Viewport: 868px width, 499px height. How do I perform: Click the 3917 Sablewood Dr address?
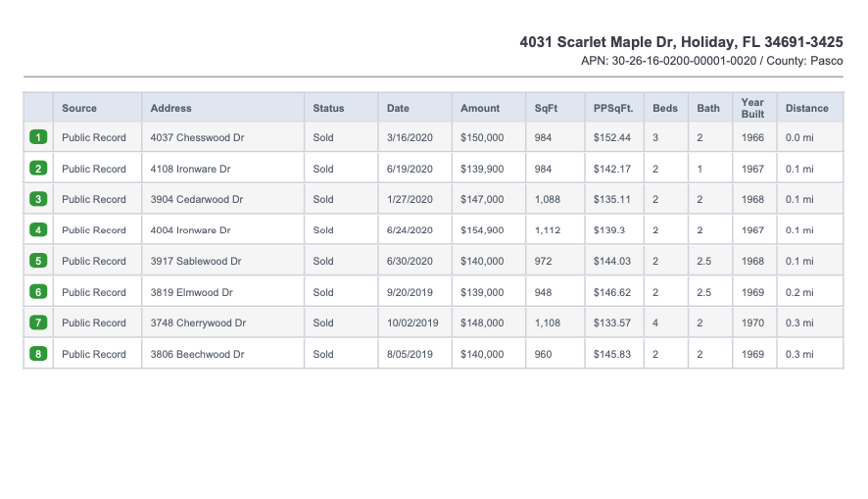pos(195,261)
